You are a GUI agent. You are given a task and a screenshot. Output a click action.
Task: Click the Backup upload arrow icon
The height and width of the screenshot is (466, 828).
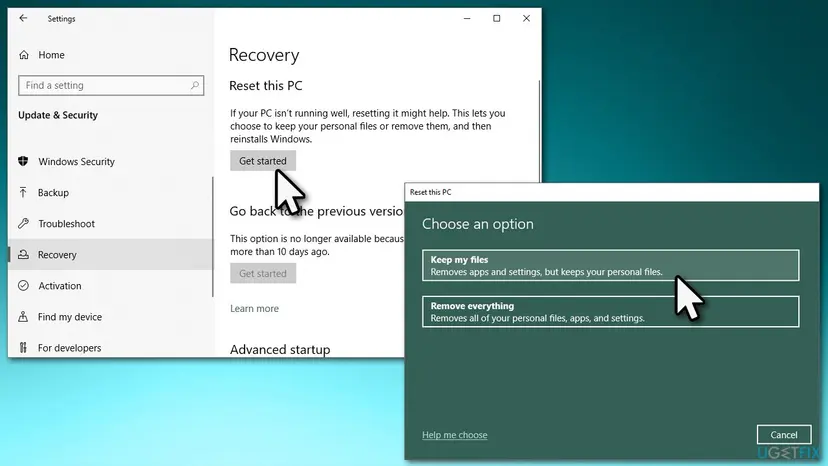coord(23,192)
